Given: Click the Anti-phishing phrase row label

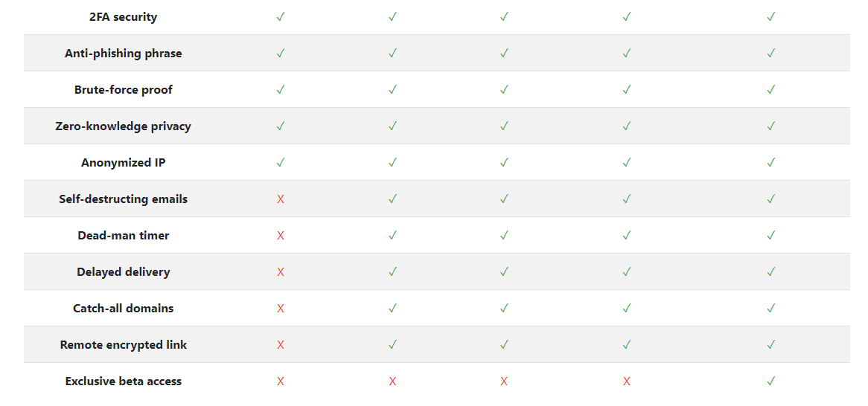Looking at the screenshot, I should (124, 54).
